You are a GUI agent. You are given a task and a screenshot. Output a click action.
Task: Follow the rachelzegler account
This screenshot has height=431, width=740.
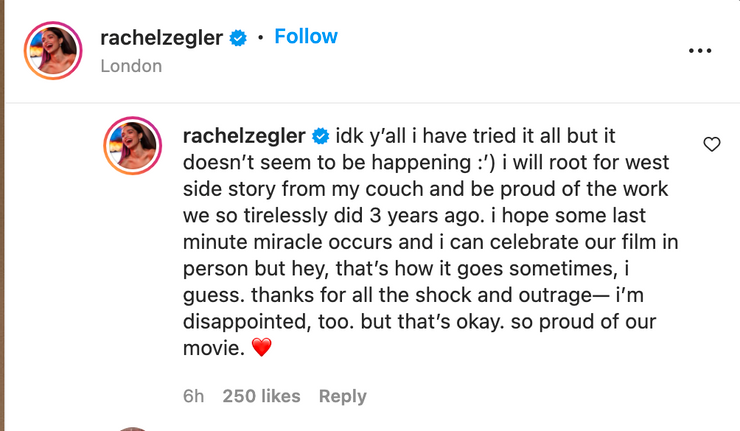[306, 37]
